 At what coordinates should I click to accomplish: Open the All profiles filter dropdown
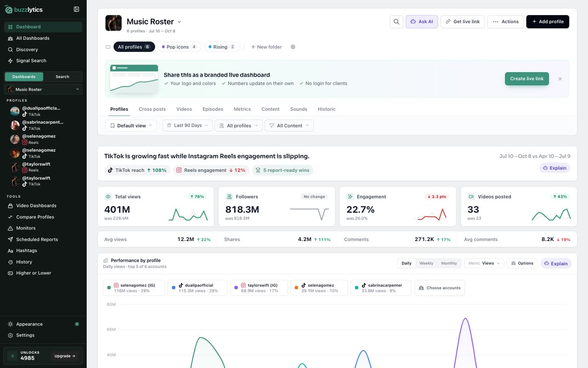(239, 126)
